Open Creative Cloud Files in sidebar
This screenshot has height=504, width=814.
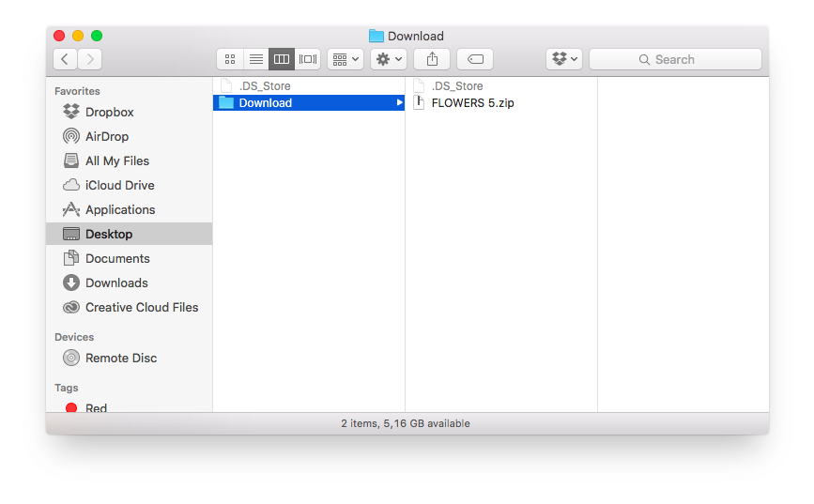click(x=141, y=307)
